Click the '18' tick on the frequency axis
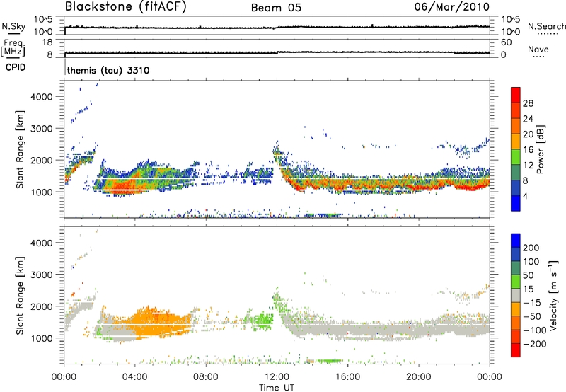 (x=47, y=42)
